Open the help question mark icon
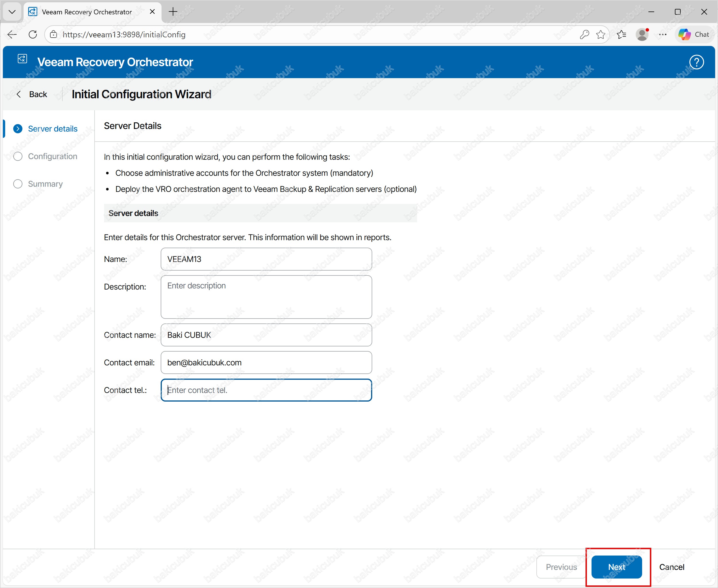This screenshot has width=718, height=588. (696, 62)
